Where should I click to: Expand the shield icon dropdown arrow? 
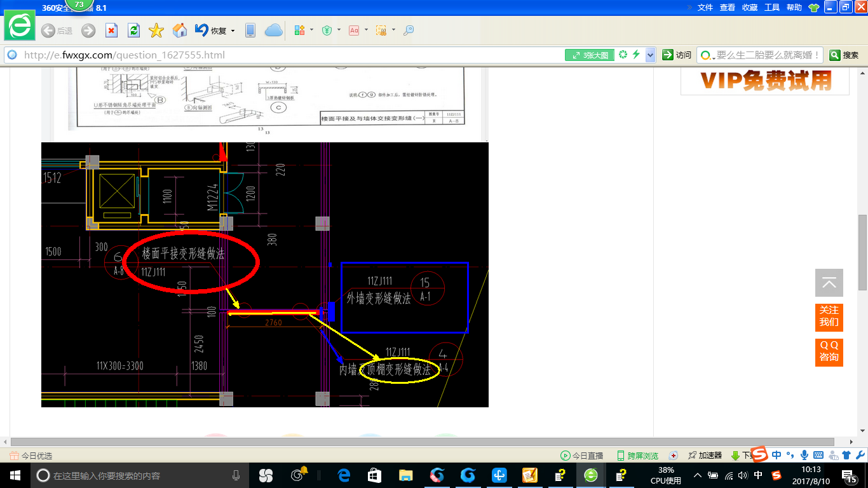pyautogui.click(x=339, y=30)
